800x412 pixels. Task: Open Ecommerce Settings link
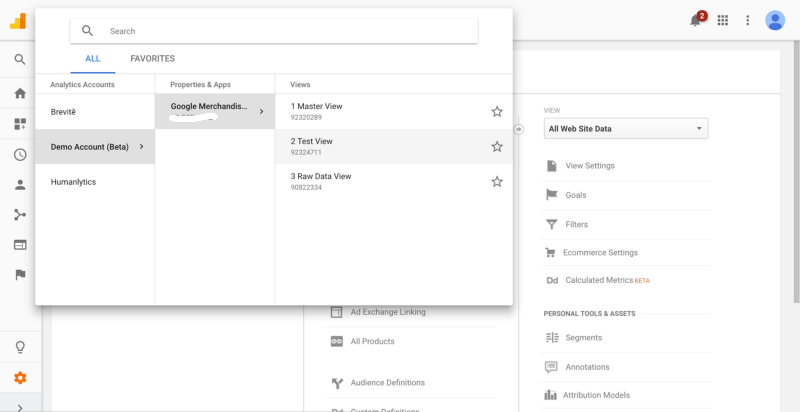tap(599, 253)
